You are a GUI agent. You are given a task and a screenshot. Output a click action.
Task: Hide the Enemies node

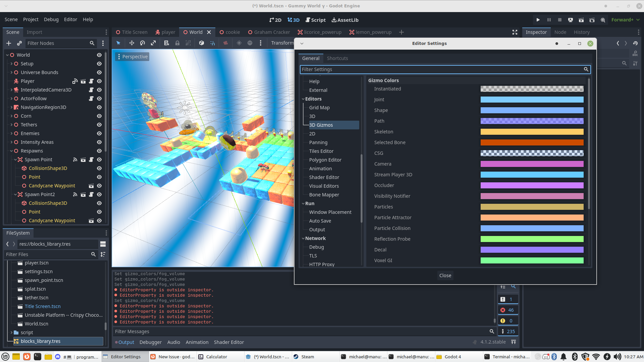point(99,133)
